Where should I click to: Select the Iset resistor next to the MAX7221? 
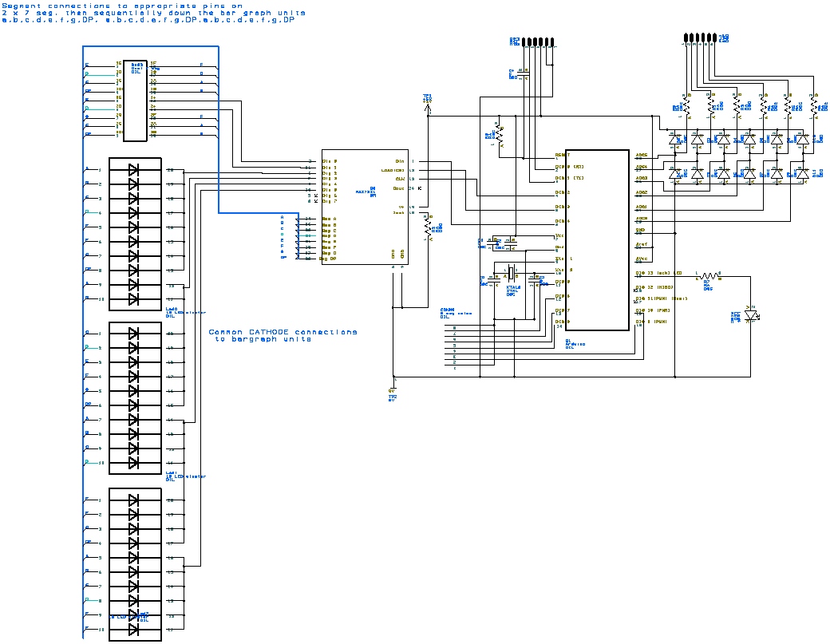click(429, 227)
